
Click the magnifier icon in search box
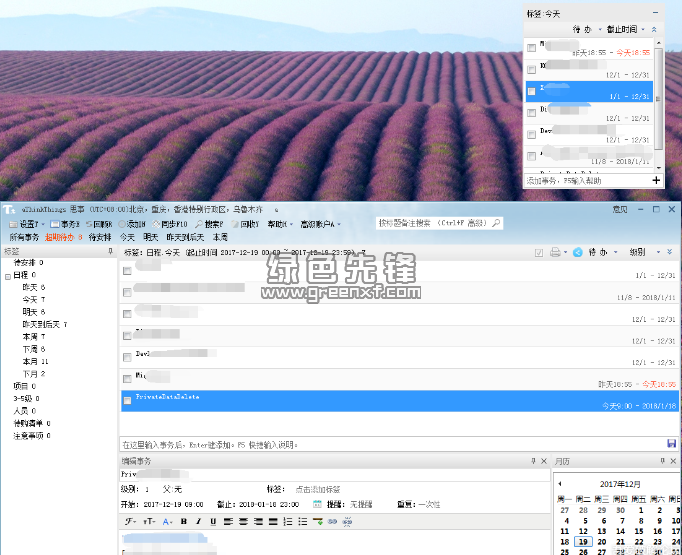[x=496, y=223]
